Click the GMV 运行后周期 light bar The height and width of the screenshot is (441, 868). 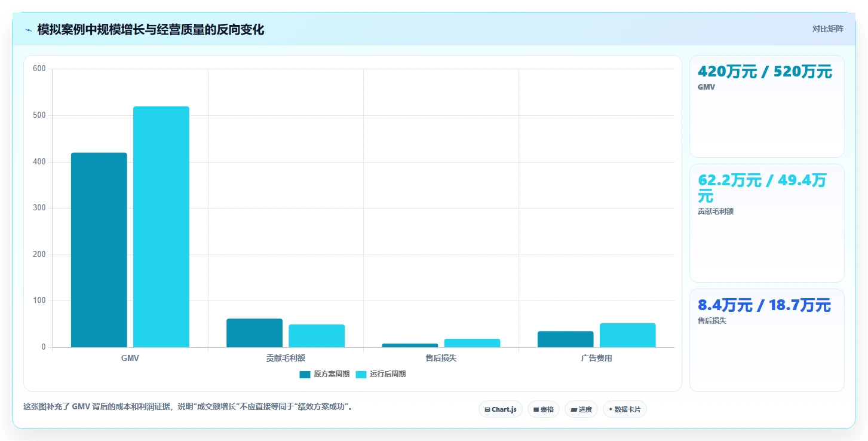(x=161, y=226)
